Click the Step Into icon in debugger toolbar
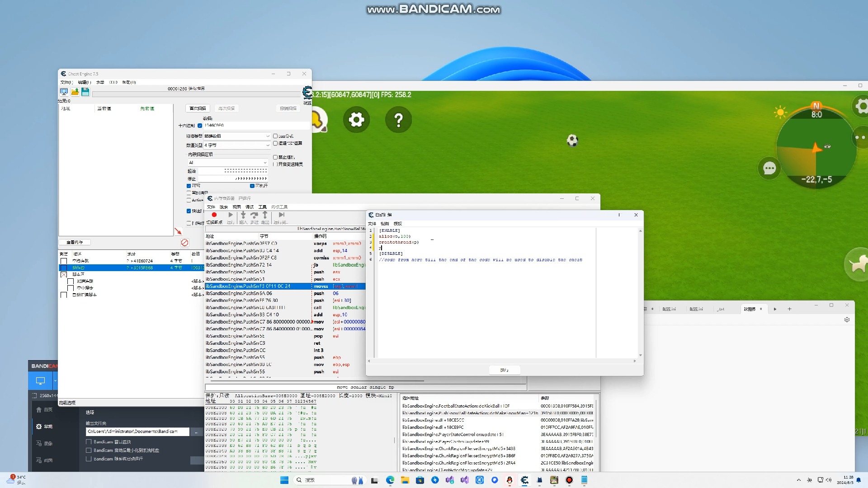The height and width of the screenshot is (488, 868). point(243,215)
